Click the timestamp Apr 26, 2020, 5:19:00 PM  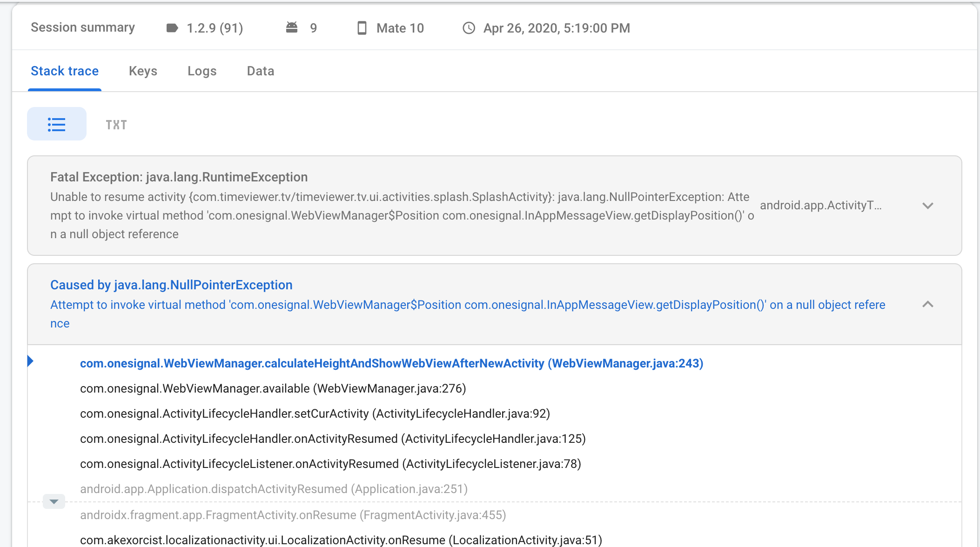557,28
